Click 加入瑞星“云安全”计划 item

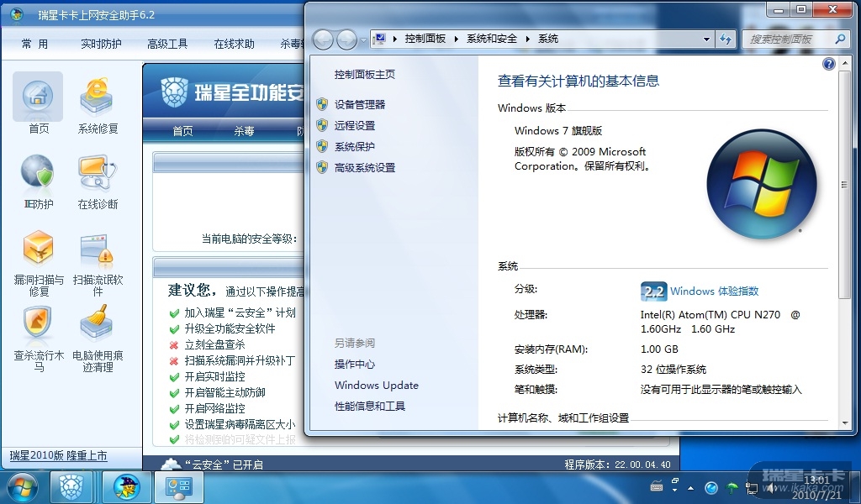[x=240, y=312]
